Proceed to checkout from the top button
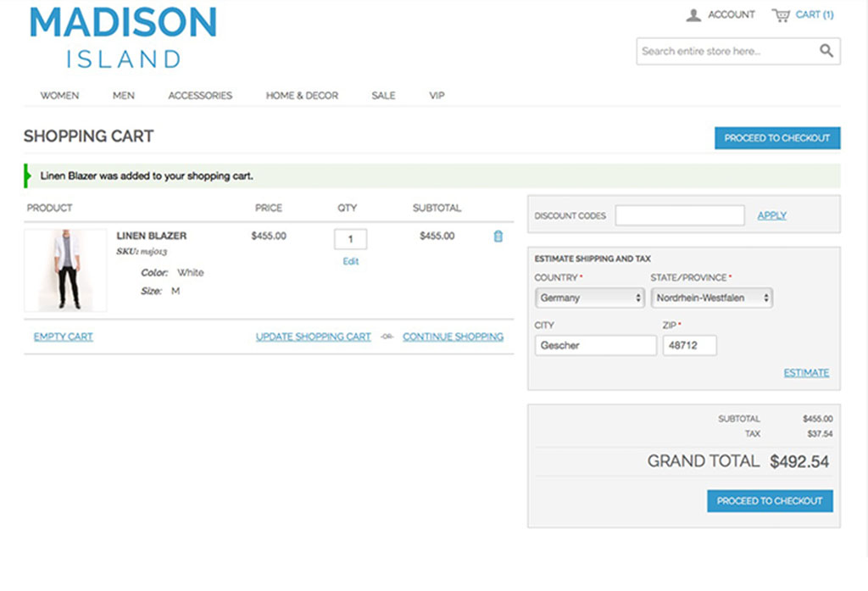 (x=777, y=137)
